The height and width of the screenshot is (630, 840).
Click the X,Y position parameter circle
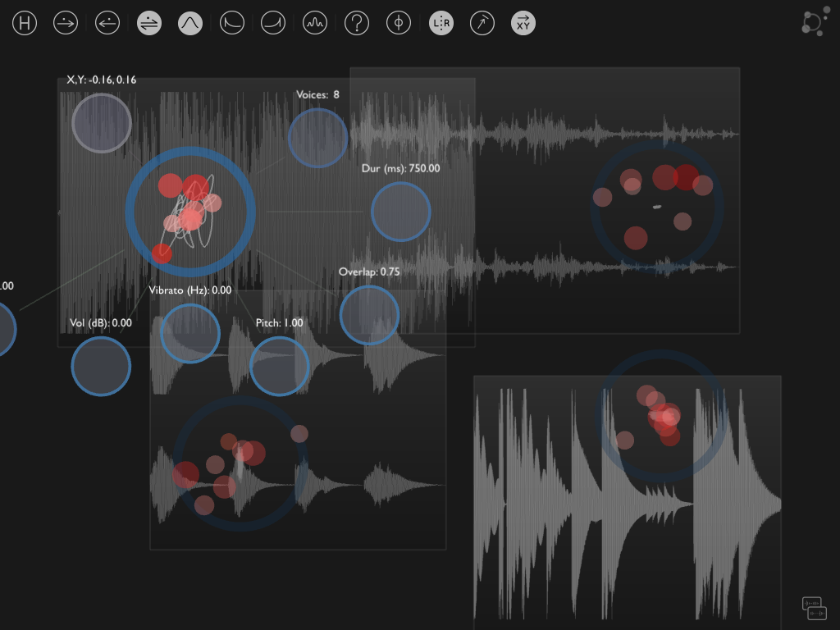pyautogui.click(x=102, y=123)
